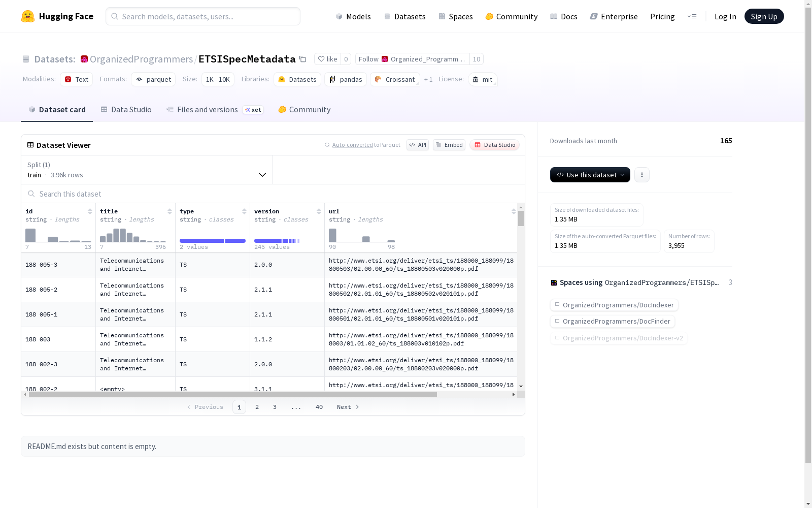Go to Datasets in navigation

[x=404, y=16]
